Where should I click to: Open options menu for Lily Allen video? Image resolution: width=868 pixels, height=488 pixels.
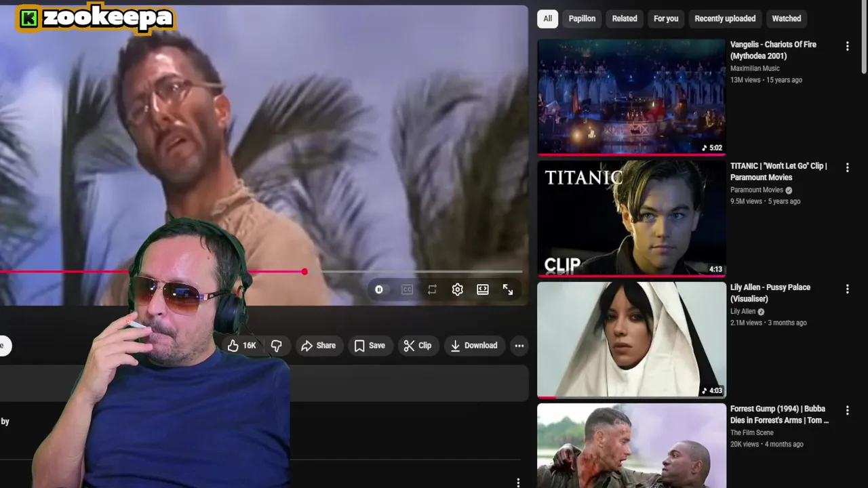pyautogui.click(x=847, y=289)
